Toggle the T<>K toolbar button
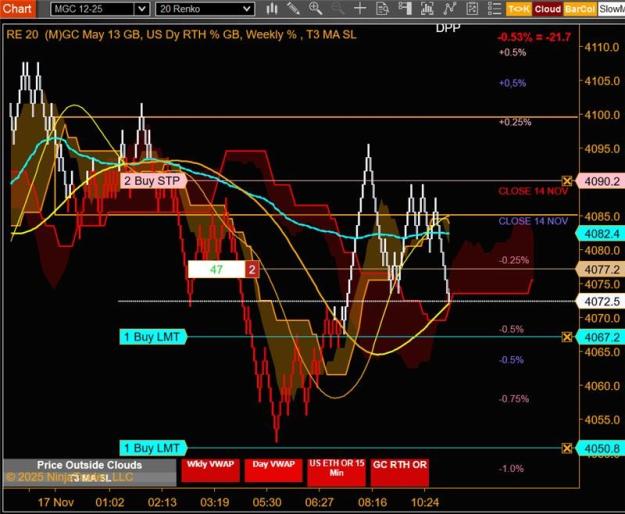Image resolution: width=625 pixels, height=514 pixels. coord(519,9)
